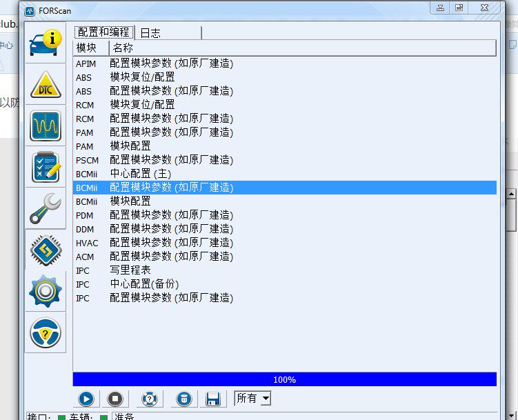Maximize the FORScan window
The image size is (518, 420).
point(459,8)
